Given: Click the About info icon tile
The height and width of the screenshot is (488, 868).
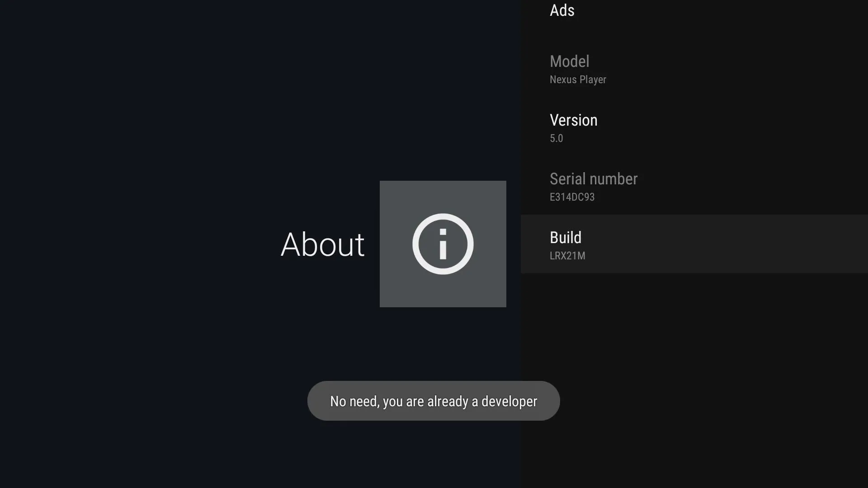Looking at the screenshot, I should (x=443, y=244).
